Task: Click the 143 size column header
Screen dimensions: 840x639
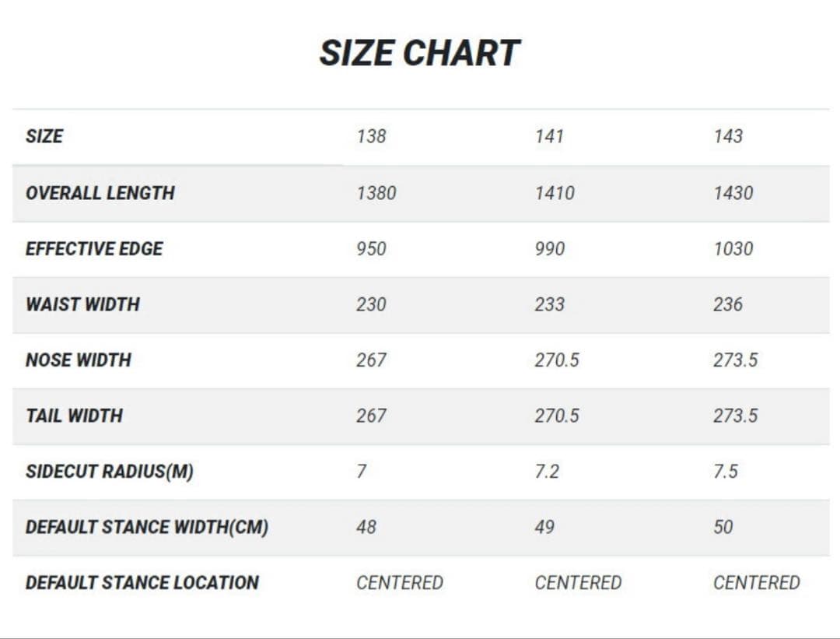Action: (x=727, y=136)
